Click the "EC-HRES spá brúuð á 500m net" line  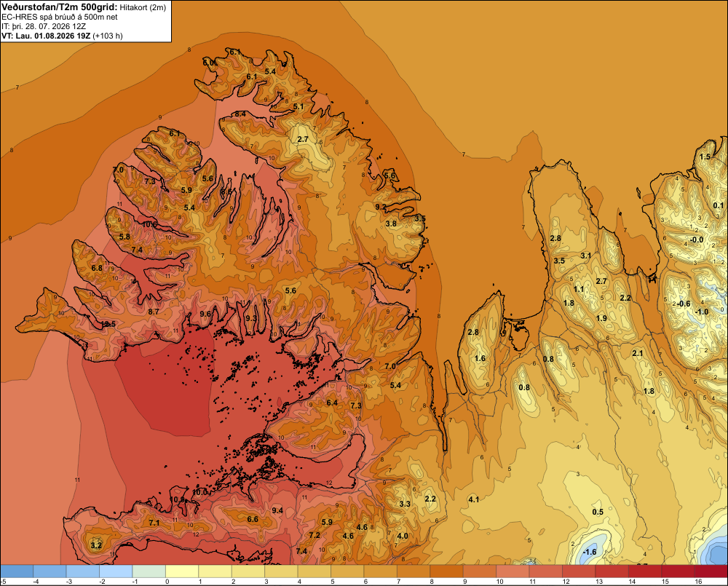[x=60, y=17]
